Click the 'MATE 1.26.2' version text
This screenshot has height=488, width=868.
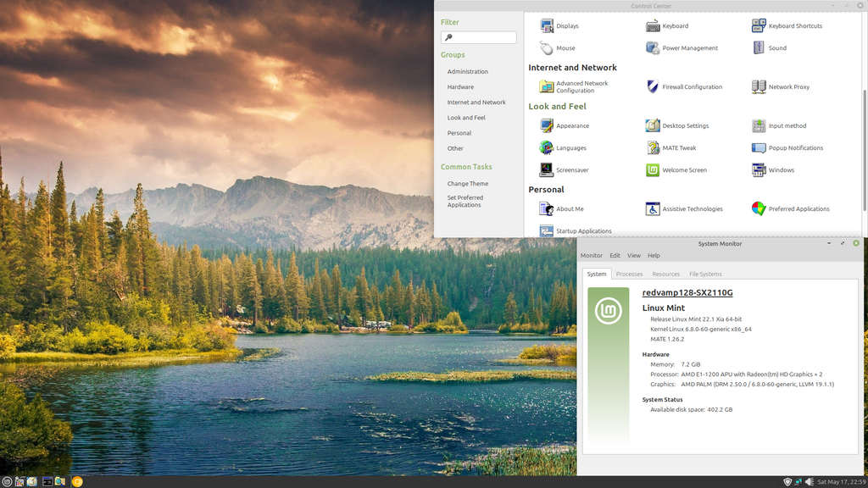pos(667,339)
